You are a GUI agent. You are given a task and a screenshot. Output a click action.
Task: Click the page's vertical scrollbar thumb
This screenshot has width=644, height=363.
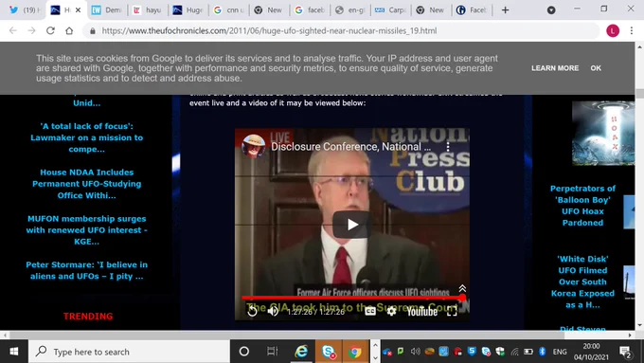point(639,93)
